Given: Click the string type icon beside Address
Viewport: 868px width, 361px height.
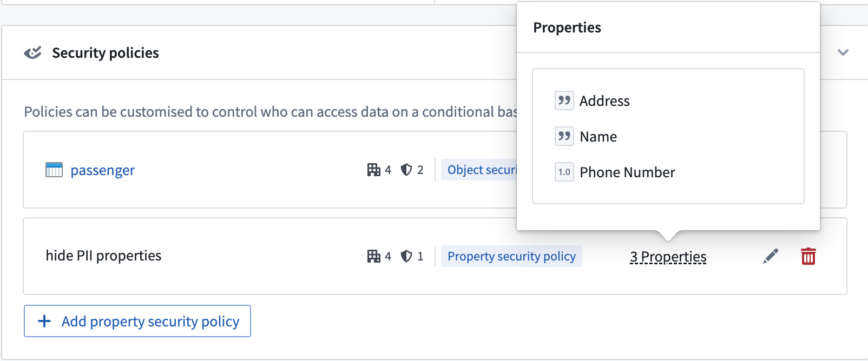Looking at the screenshot, I should [564, 101].
